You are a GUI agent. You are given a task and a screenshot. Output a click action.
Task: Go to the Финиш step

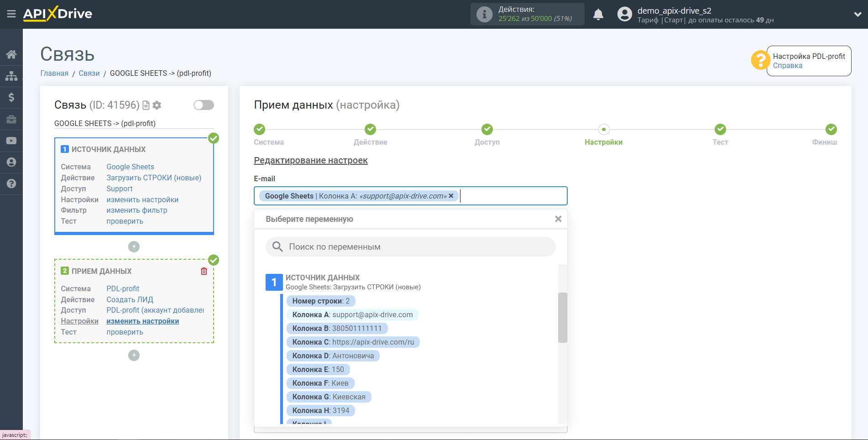pos(831,130)
